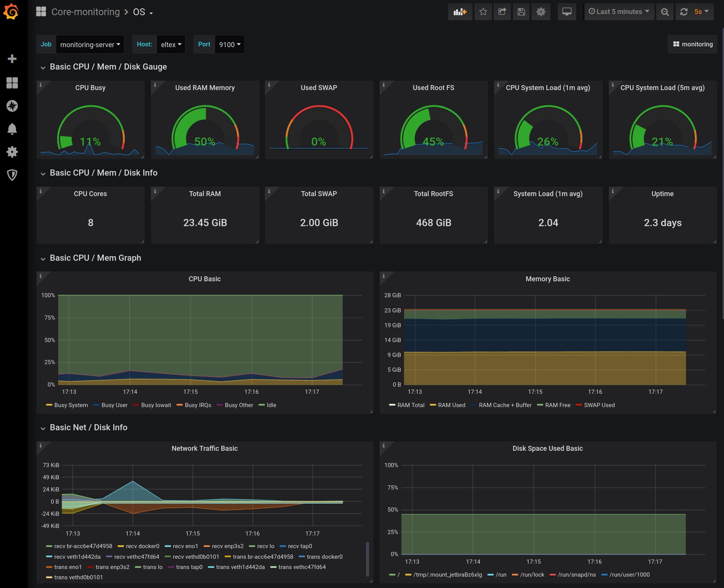Star this dashboard as favorite
Image resolution: width=724 pixels, height=588 pixels.
[x=483, y=12]
